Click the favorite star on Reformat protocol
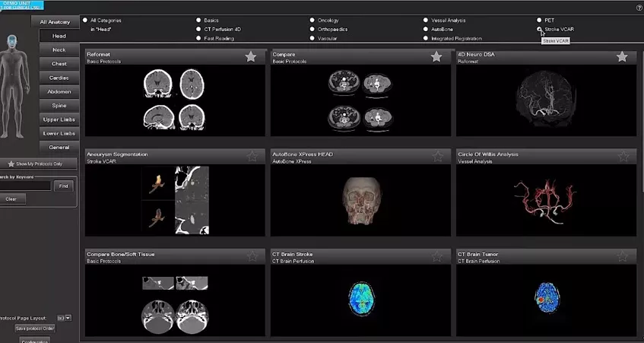644x343 pixels. point(251,57)
